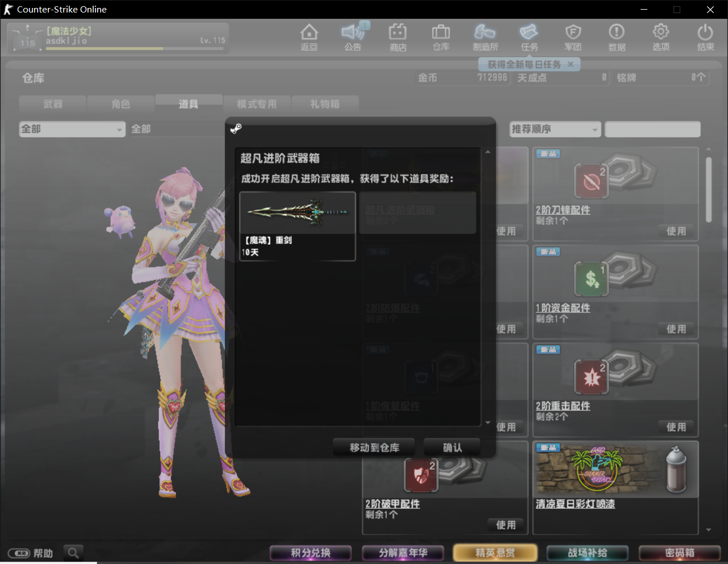Click 使用 on the 2阶破甲配件 card

coord(506,525)
